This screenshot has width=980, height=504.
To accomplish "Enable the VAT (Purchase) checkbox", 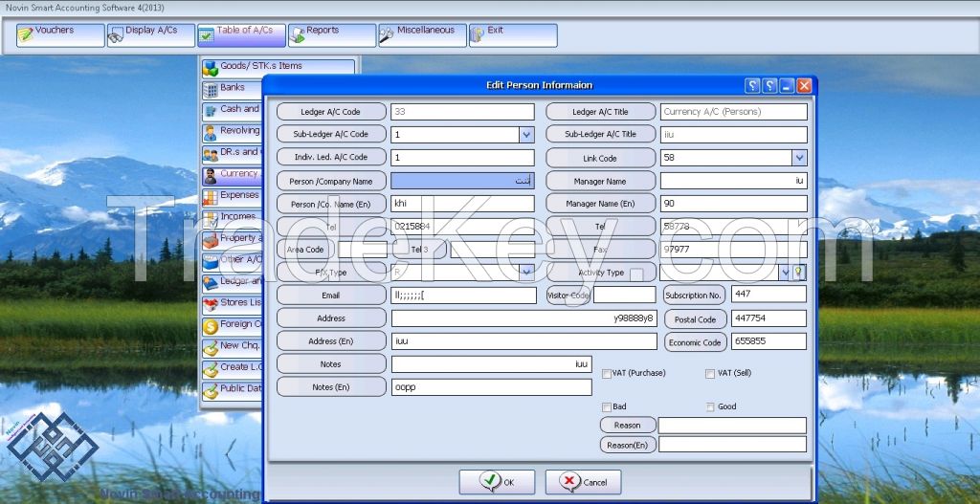I will tap(607, 374).
